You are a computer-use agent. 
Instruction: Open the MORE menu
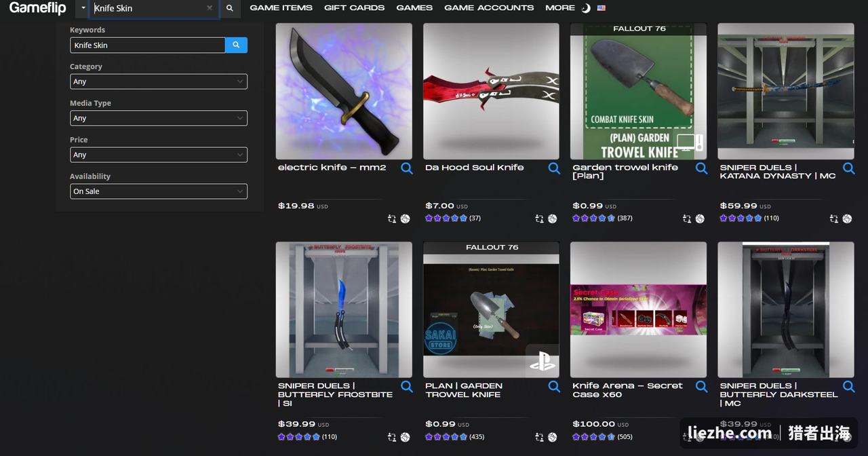point(560,8)
